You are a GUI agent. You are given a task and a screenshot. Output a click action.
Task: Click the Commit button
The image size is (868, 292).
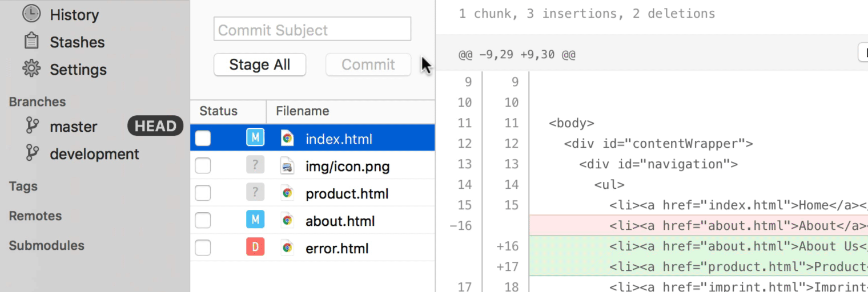(368, 64)
